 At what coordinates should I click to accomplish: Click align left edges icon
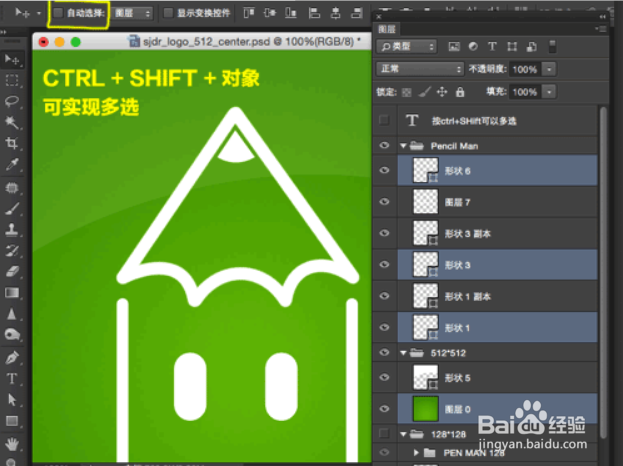(314, 13)
